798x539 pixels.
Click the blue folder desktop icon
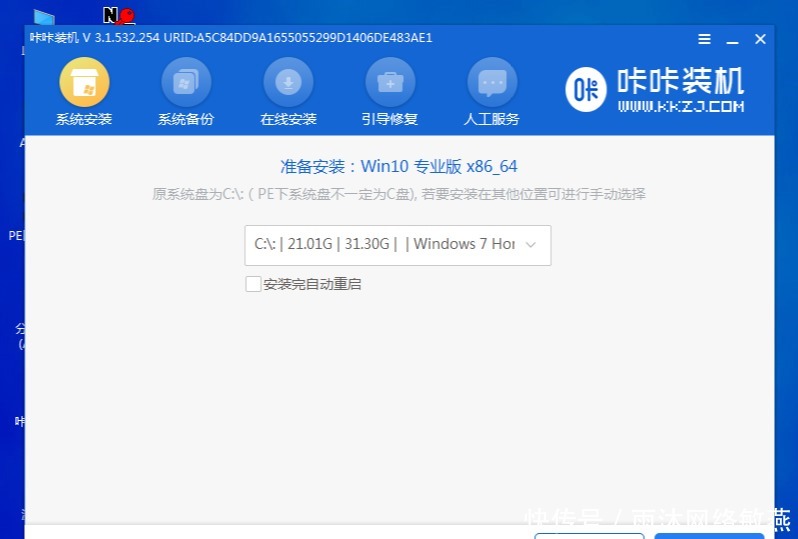click(44, 17)
